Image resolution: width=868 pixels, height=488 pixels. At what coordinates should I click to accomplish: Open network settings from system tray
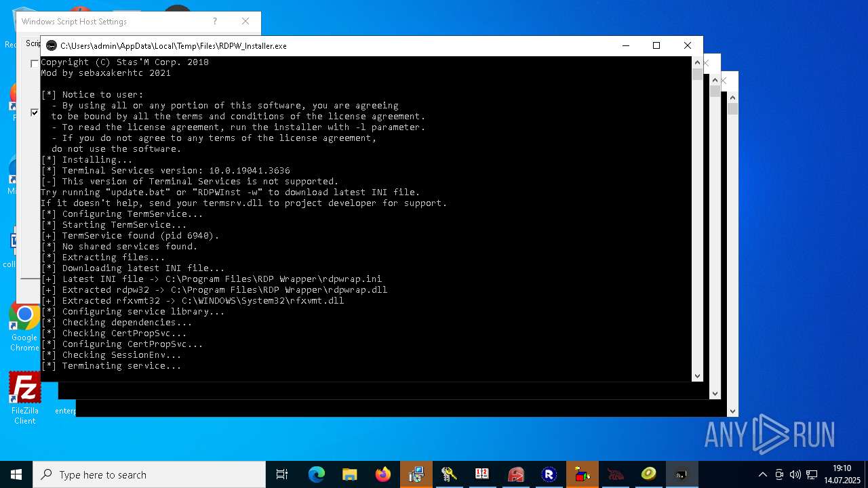[x=812, y=474]
